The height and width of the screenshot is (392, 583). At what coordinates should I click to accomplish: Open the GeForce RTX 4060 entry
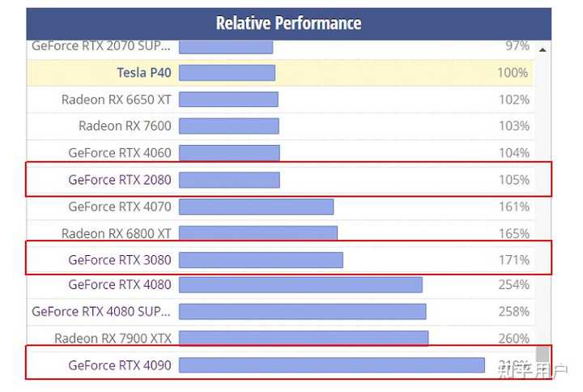point(120,153)
